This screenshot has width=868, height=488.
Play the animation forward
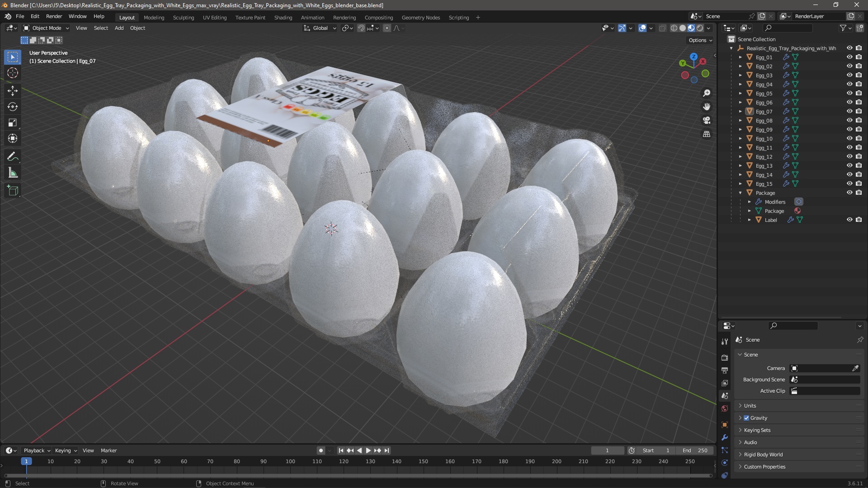pyautogui.click(x=368, y=450)
